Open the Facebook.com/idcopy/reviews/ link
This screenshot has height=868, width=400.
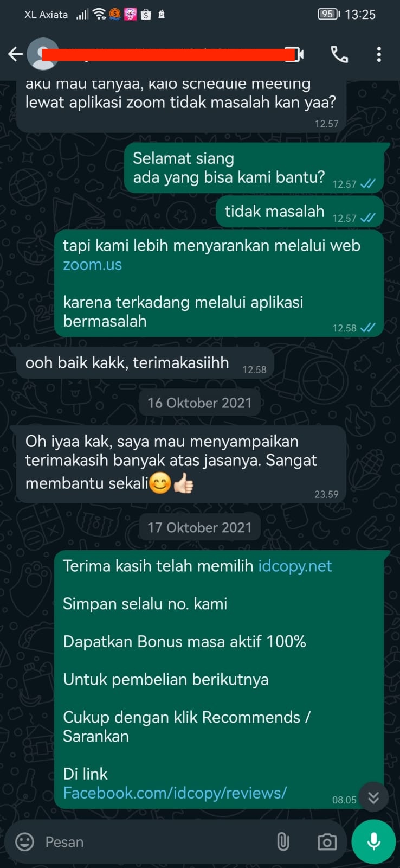pos(175,793)
